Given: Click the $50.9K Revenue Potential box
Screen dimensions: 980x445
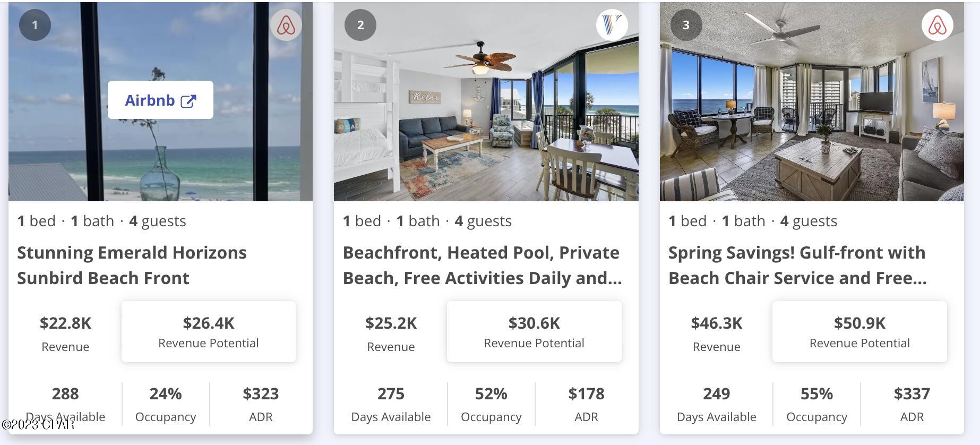Looking at the screenshot, I should 859,331.
